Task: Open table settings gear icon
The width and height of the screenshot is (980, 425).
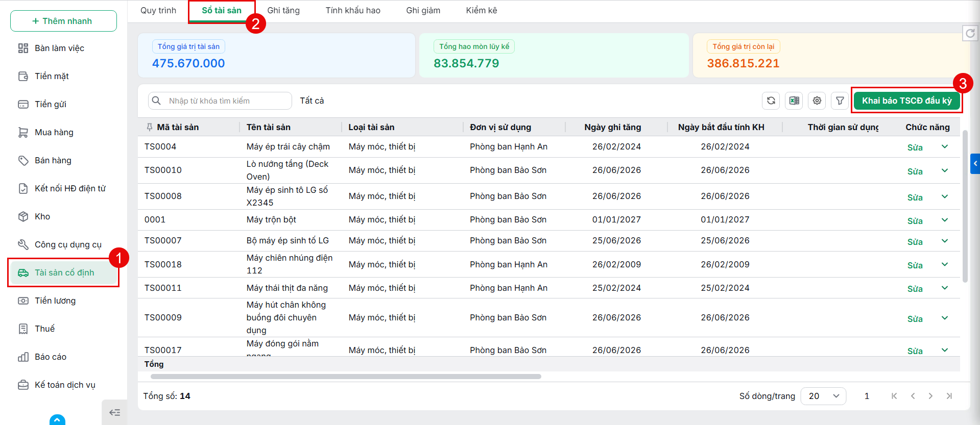Action: click(x=817, y=101)
